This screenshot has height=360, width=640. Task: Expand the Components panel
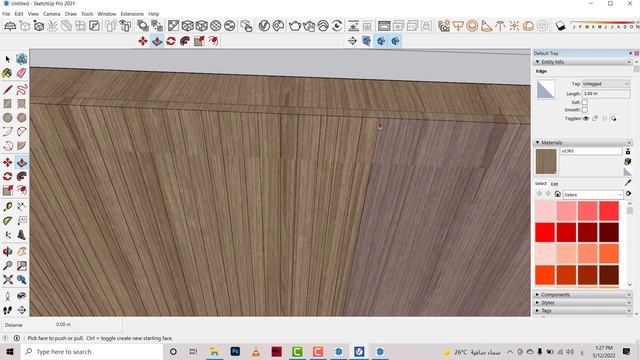(537, 294)
